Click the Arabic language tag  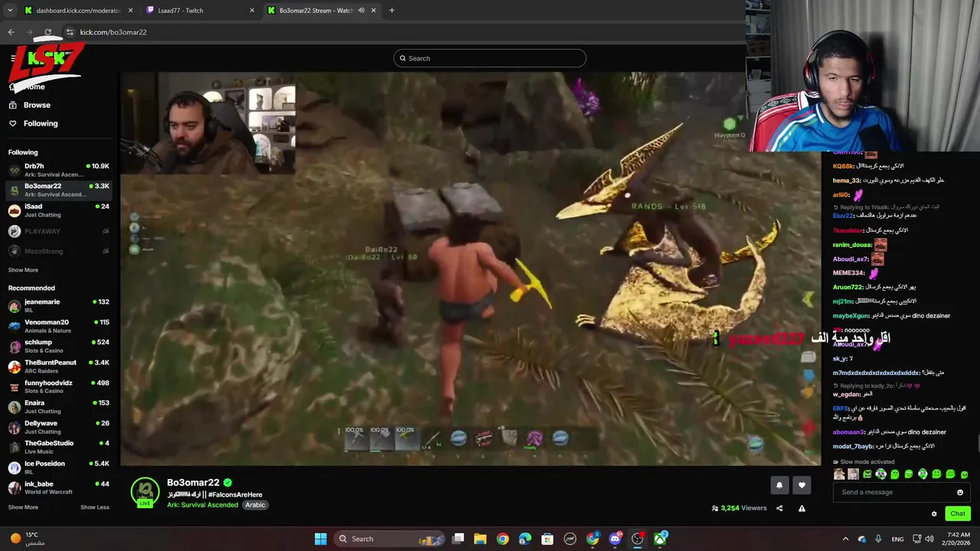pos(255,505)
